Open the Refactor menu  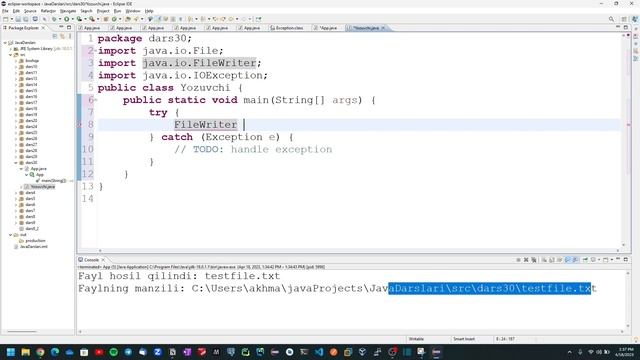48,11
